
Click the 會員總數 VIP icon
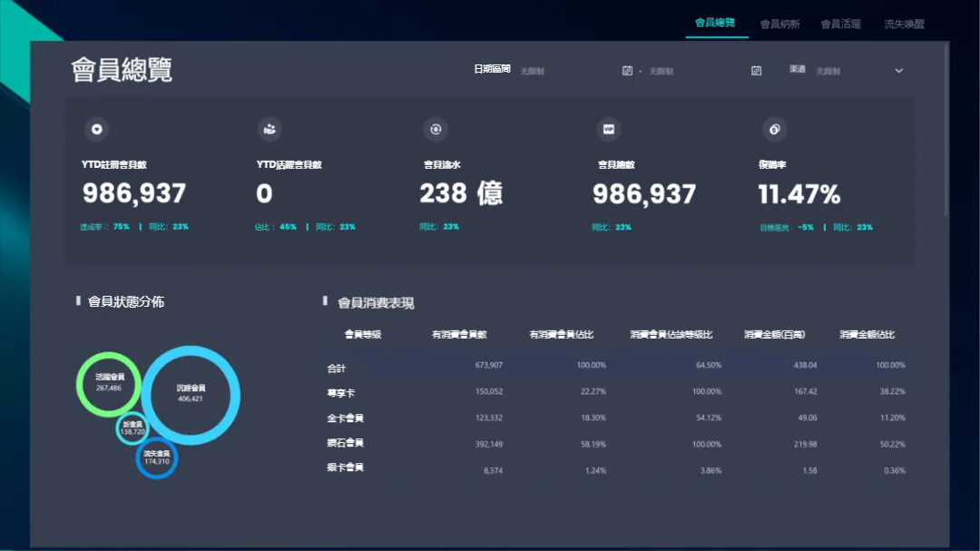click(609, 130)
